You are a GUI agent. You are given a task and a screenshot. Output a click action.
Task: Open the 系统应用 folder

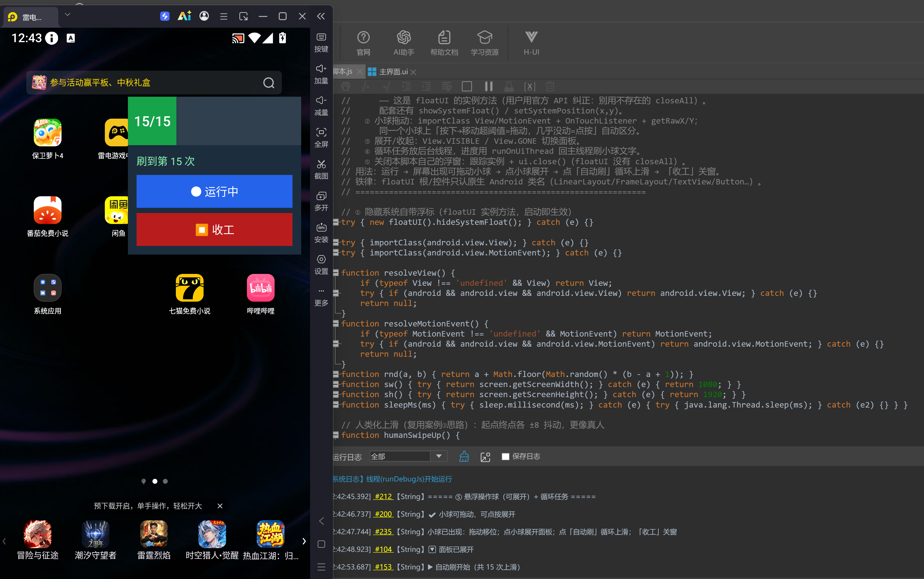coord(48,294)
